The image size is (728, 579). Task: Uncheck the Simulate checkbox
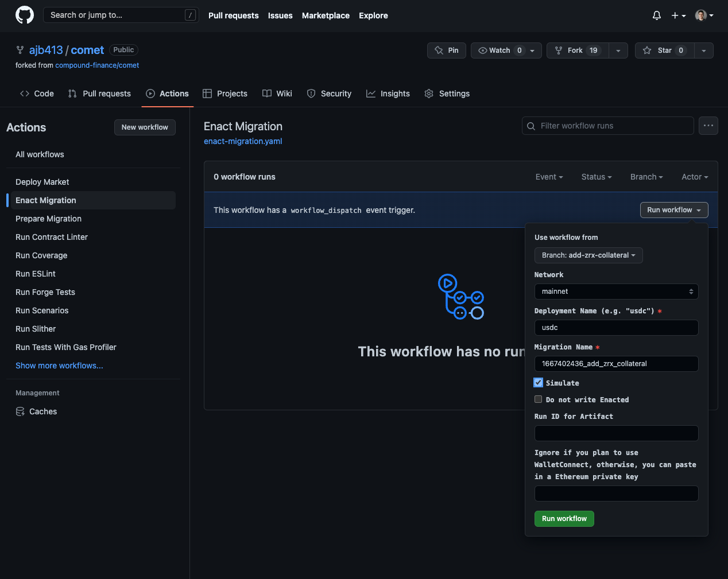pyautogui.click(x=539, y=383)
